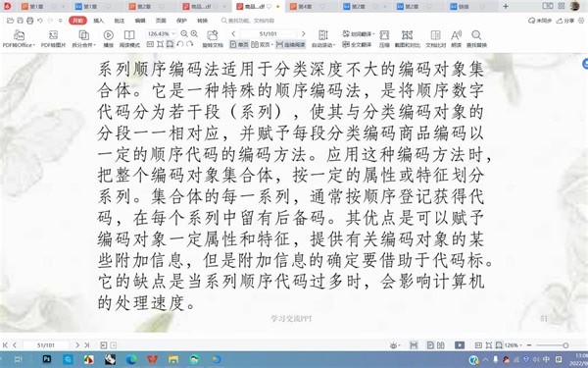
Task: Open 截图和对比 screenshot tool
Action: pyautogui.click(x=408, y=38)
